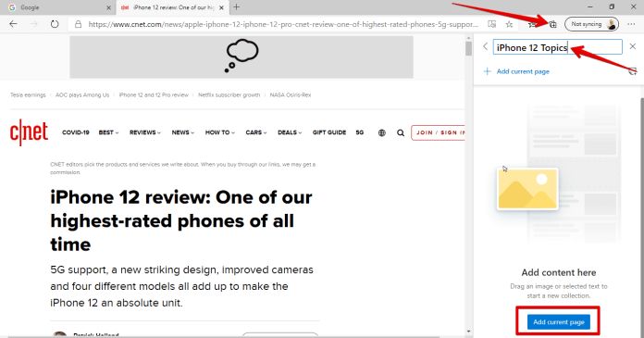Open a new browser tab
This screenshot has height=338, width=644.
236,7
